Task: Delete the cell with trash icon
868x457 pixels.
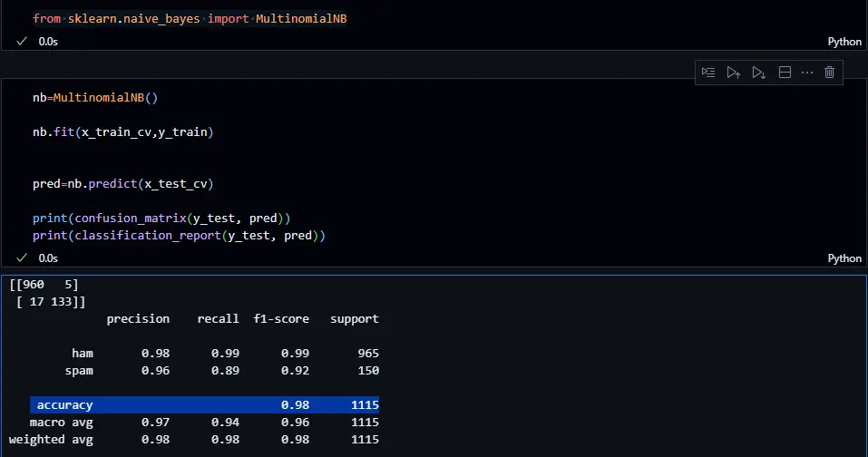Action: point(829,73)
